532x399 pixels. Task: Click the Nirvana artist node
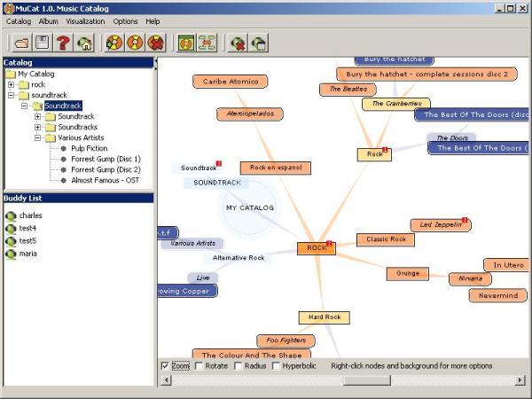pos(470,279)
